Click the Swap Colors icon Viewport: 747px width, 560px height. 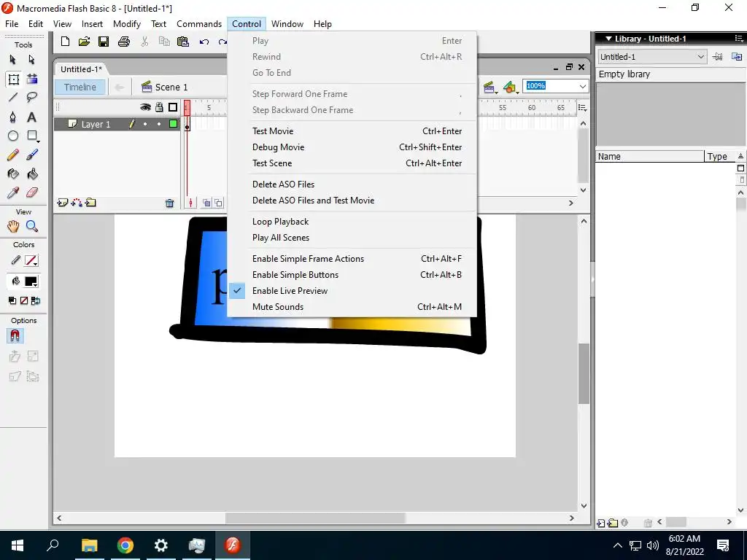pyautogui.click(x=35, y=301)
